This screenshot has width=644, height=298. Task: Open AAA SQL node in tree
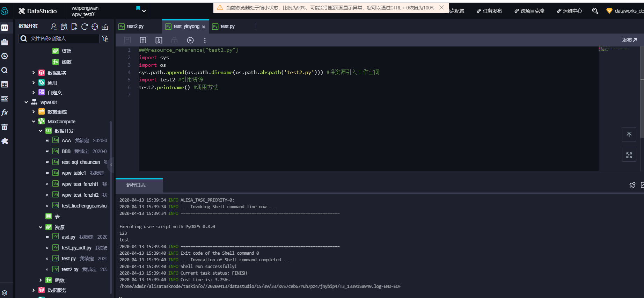[66, 140]
